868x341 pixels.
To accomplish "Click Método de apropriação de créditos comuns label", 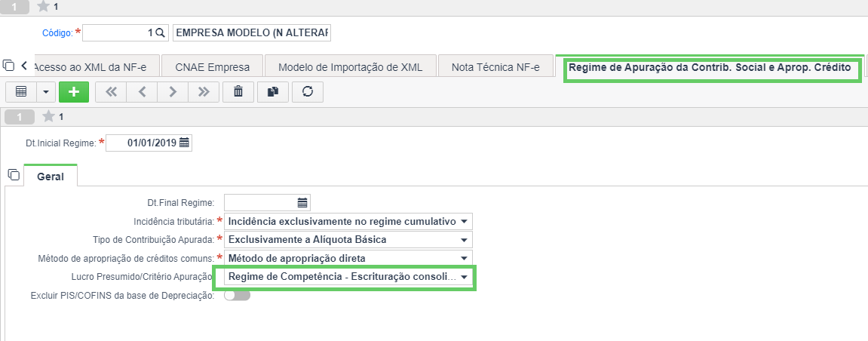I will (126, 259).
